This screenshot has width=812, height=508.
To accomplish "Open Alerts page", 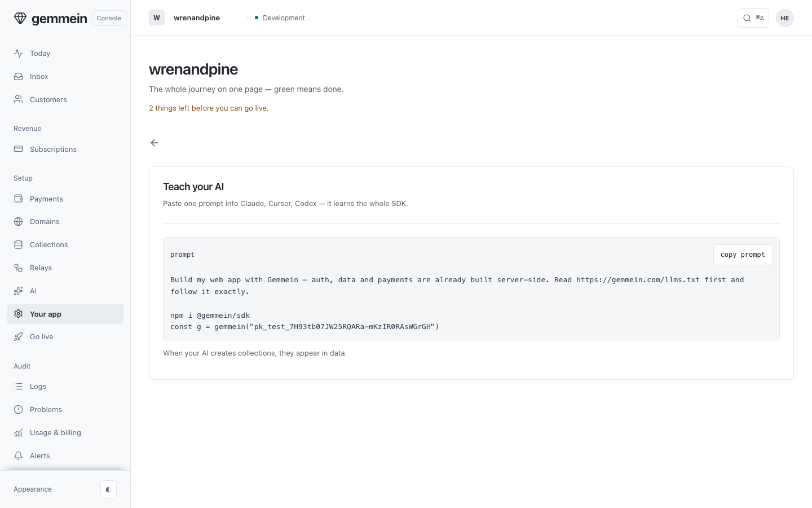I will pos(65,456).
